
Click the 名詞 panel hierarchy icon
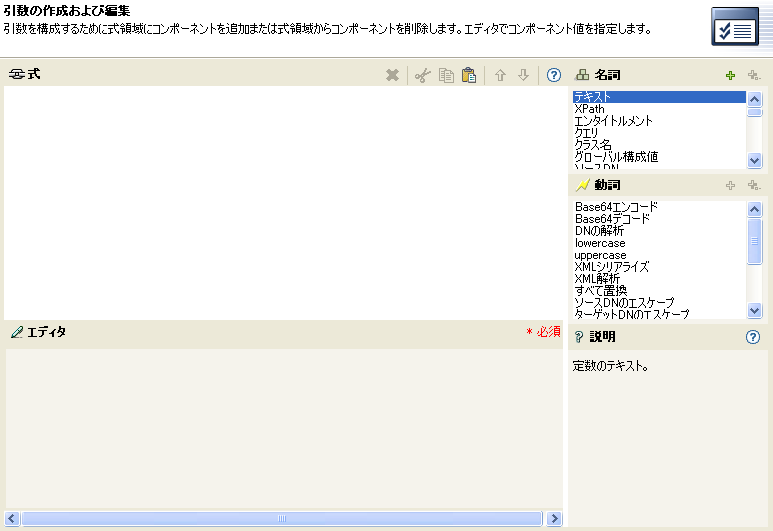pyautogui.click(x=582, y=75)
